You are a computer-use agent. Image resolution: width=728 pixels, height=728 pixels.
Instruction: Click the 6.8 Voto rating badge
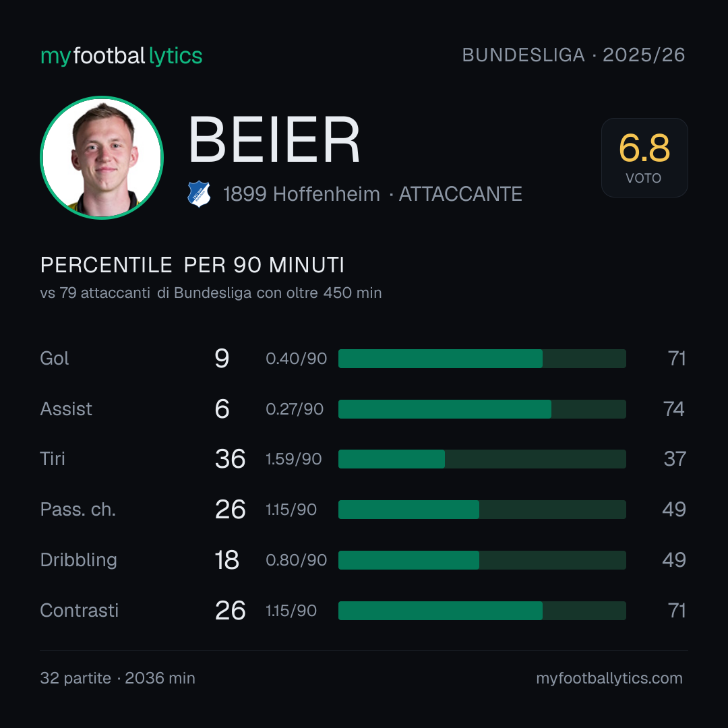644,157
